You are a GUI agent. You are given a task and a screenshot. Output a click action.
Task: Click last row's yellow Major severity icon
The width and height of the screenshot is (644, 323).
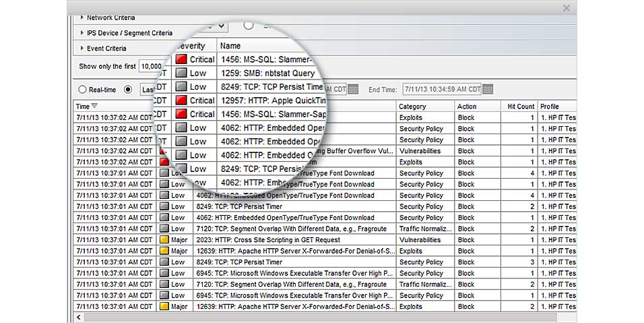164,307
